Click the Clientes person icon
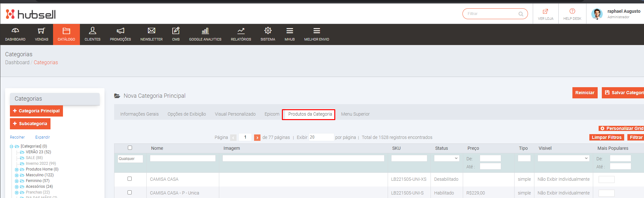The image size is (644, 198). (x=92, y=31)
